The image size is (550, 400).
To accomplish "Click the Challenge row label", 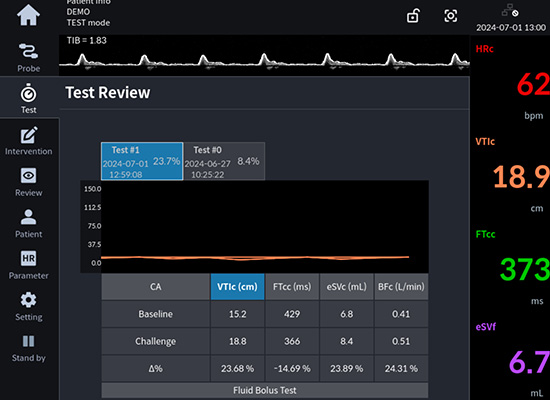I will point(156,341).
